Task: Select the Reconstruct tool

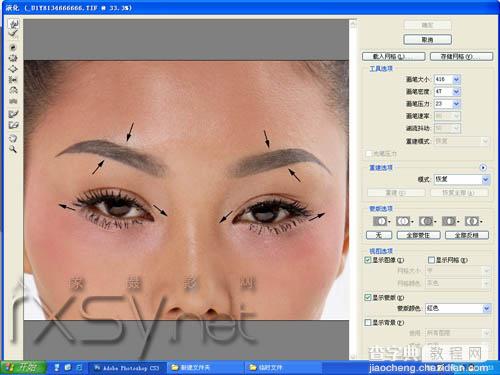Action: point(13,34)
